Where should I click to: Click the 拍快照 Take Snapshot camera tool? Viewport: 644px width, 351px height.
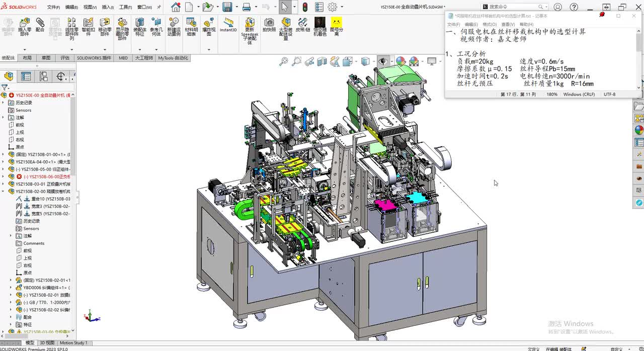269,25
